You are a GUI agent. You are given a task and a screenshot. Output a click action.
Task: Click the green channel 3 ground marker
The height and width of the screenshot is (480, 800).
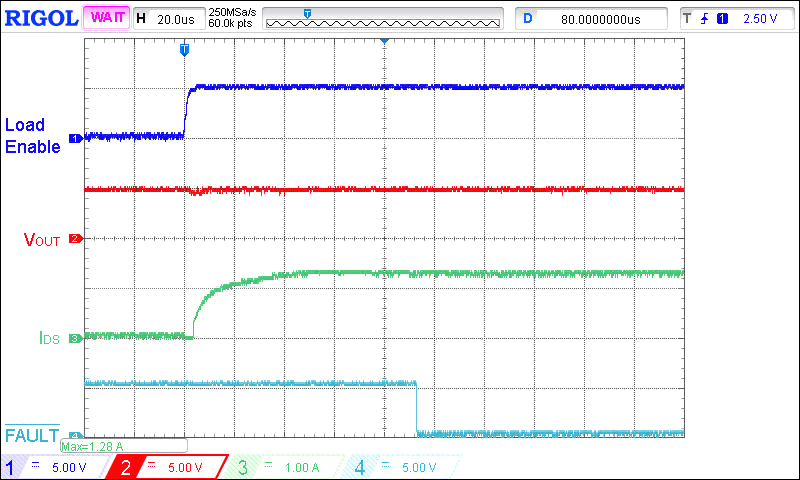pyautogui.click(x=73, y=339)
